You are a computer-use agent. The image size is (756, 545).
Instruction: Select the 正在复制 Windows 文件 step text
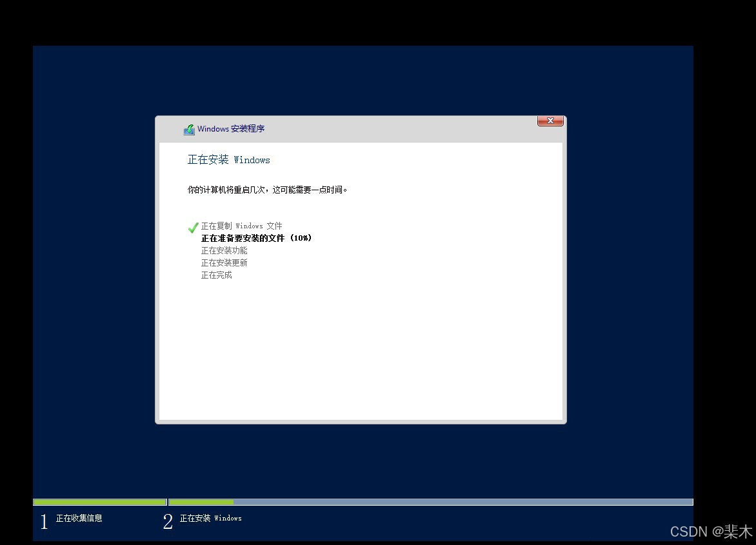click(241, 226)
